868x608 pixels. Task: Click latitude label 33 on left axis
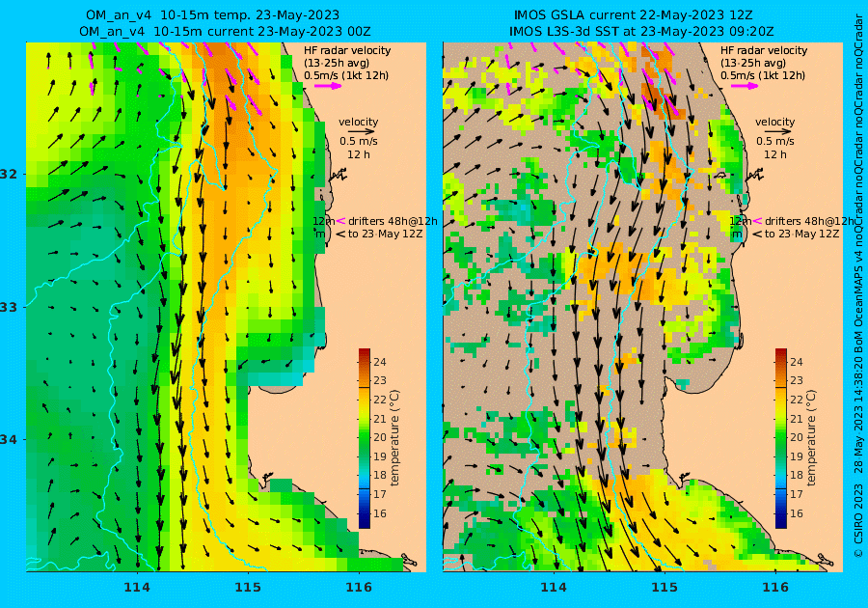pos(8,307)
